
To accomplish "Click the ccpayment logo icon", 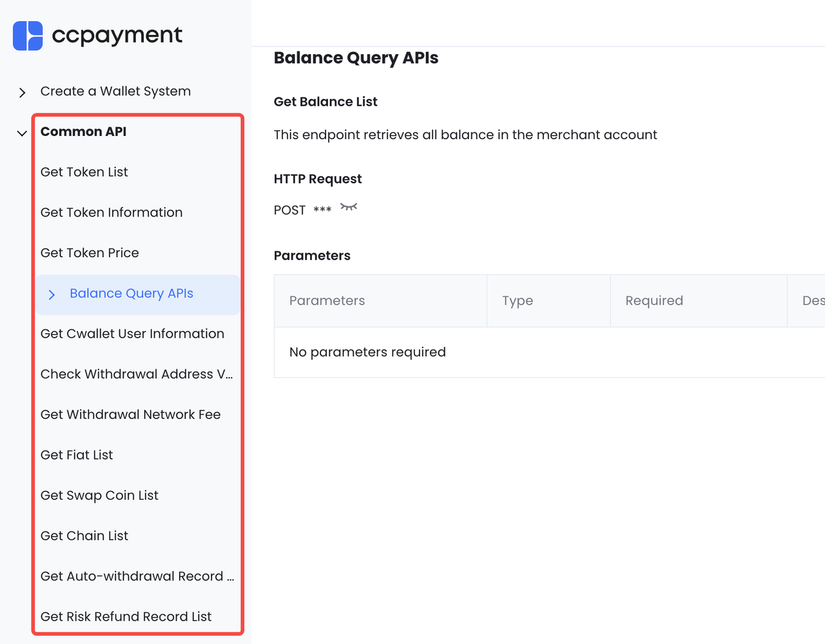I will [28, 35].
